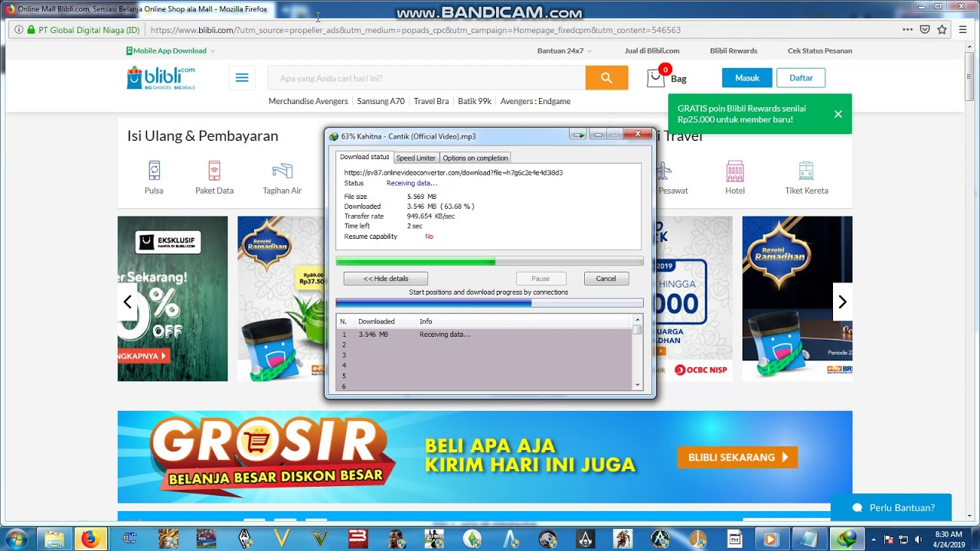Open Perlu Bantuan help chat

[x=891, y=507]
